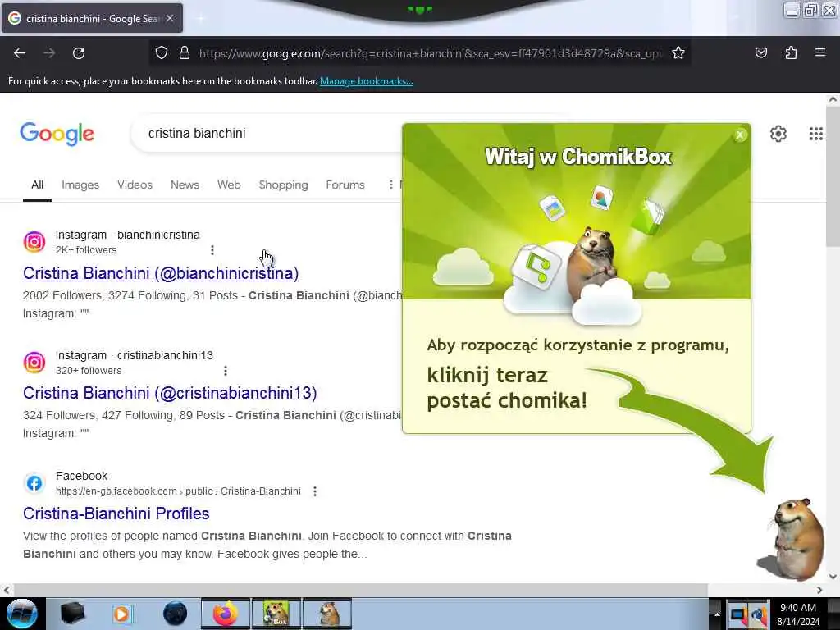Open the media player taskbar icon

123,614
